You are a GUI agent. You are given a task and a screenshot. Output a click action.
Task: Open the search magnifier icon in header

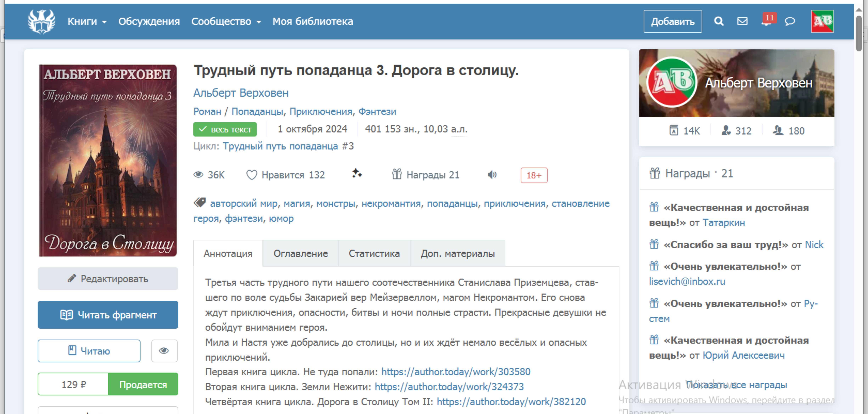(x=718, y=22)
